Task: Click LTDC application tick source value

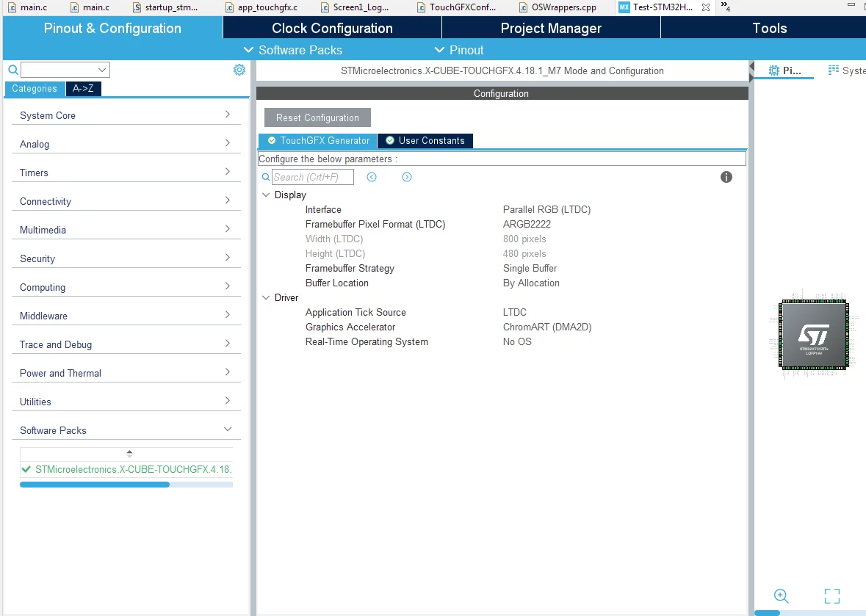Action: [514, 312]
